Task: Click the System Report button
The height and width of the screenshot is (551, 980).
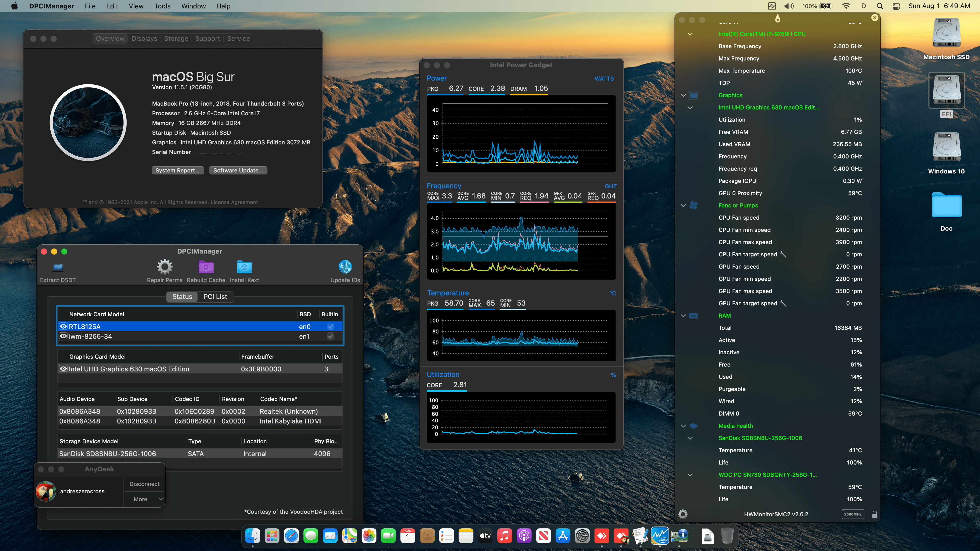Action: (x=177, y=170)
